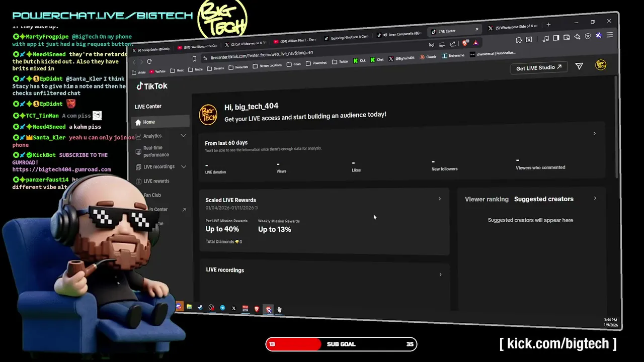Image resolution: width=644 pixels, height=362 pixels.
Task: Click the Home house icon in sidebar
Action: pos(138,122)
